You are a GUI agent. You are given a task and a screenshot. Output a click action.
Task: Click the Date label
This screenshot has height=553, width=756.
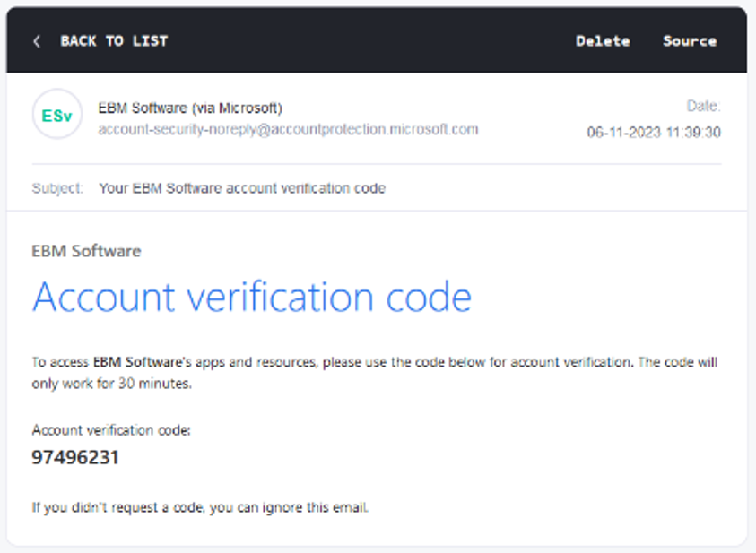703,106
